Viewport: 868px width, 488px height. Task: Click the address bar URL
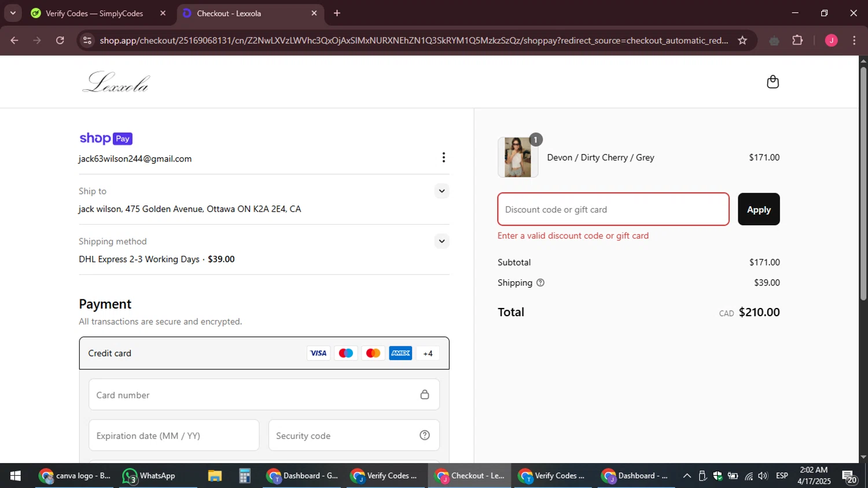pos(414,41)
